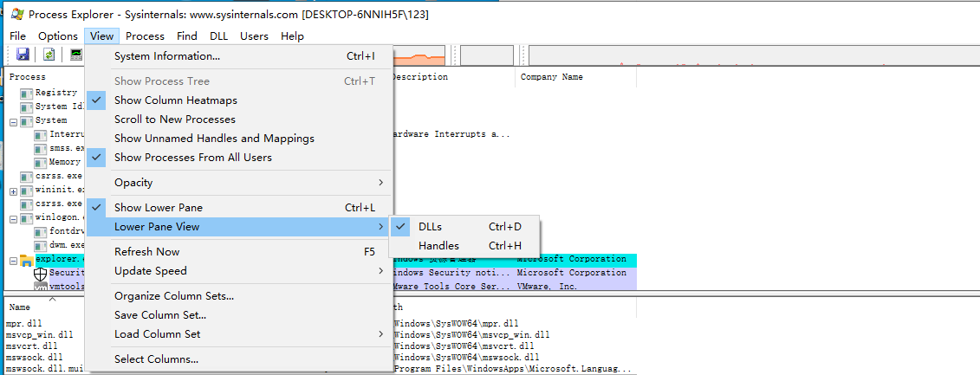
Task: Enable Show Unnamed Handles and Mappings
Action: 239,138
